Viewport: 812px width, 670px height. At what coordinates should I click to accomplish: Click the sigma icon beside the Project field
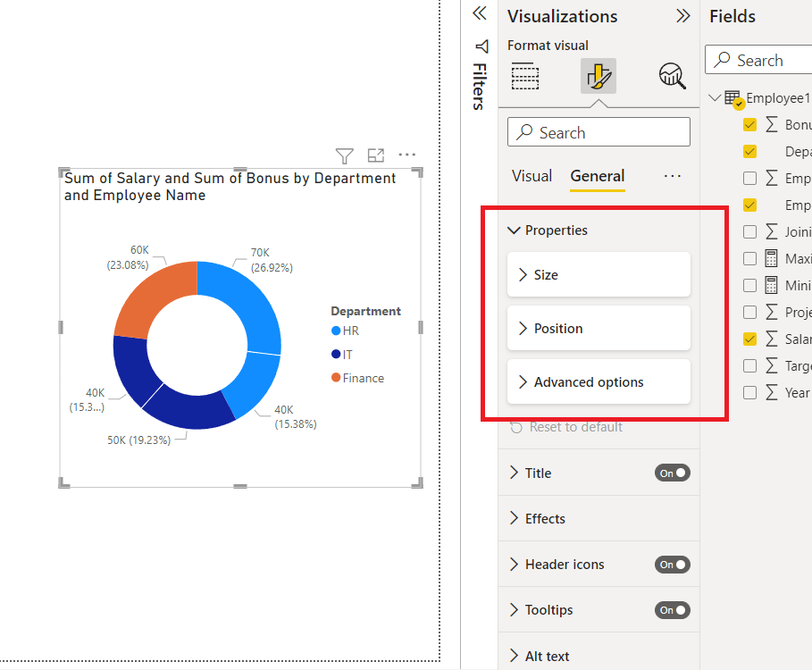point(772,312)
